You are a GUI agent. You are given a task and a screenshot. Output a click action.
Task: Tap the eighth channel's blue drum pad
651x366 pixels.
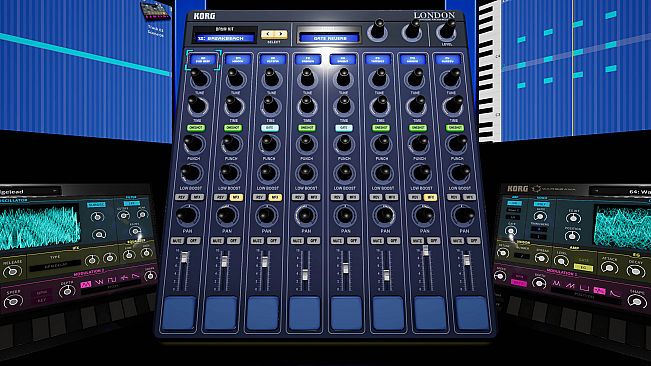tap(472, 313)
